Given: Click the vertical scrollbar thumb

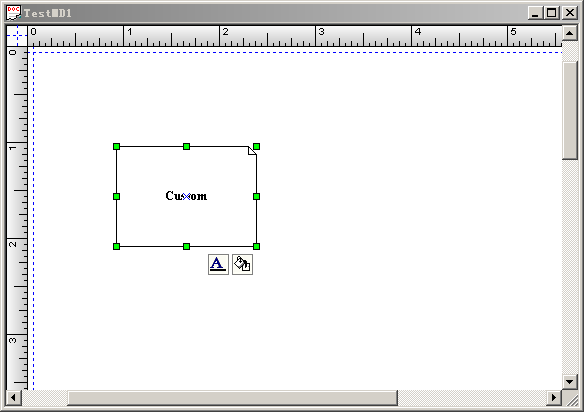Looking at the screenshot, I should click(x=569, y=111).
